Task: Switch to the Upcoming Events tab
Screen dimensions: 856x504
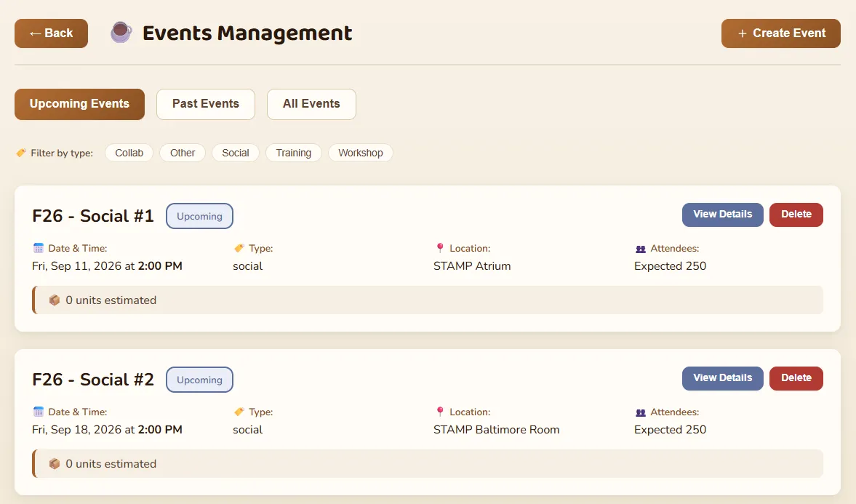Action: [80, 104]
